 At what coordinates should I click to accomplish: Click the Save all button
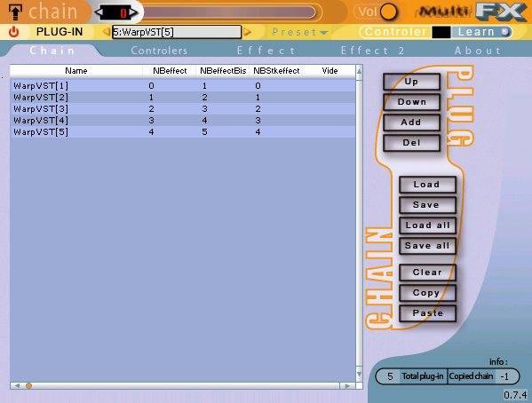[x=427, y=246]
